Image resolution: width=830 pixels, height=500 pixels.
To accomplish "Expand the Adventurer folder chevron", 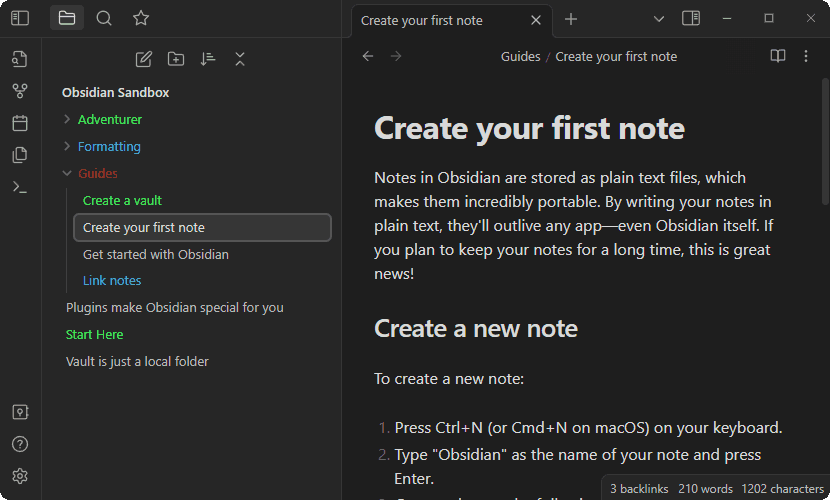I will pos(67,119).
